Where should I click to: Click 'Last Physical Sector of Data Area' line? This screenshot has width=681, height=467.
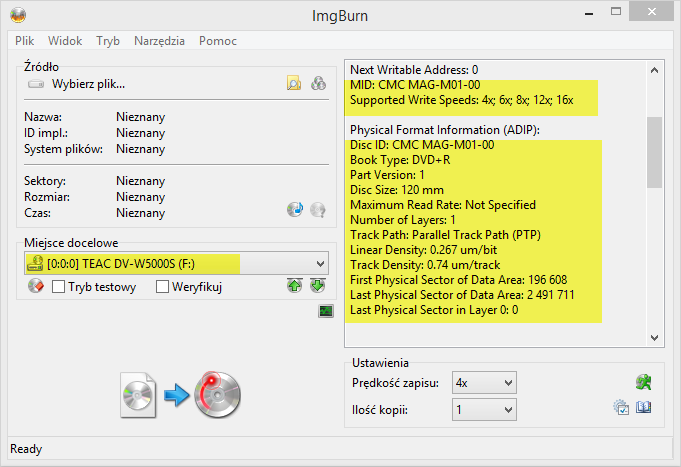pyautogui.click(x=462, y=295)
